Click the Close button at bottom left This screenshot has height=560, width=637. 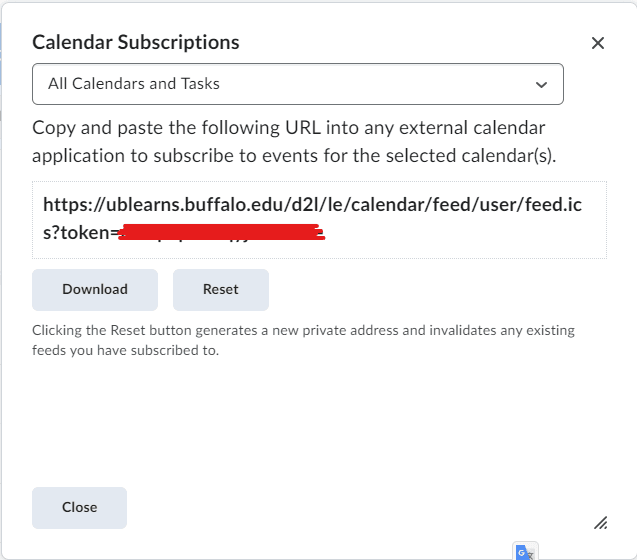[x=79, y=507]
